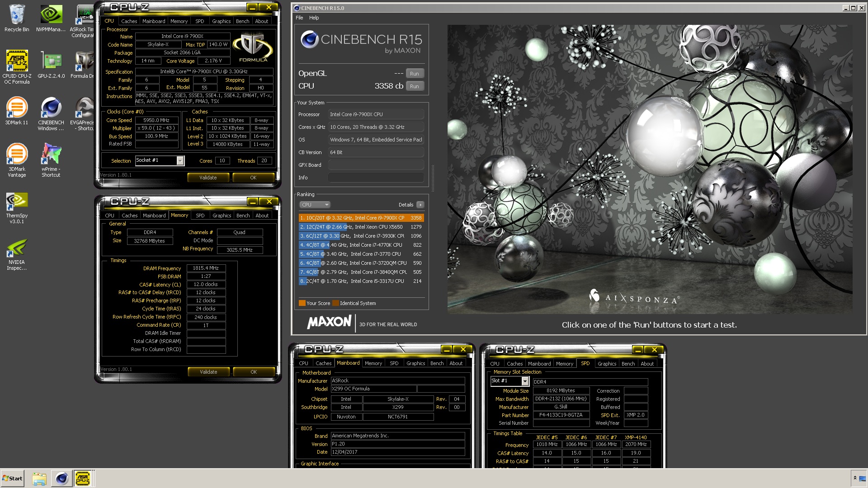This screenshot has width=868, height=488.
Task: Click the Cinebench rendered scene image
Action: pos(650,169)
